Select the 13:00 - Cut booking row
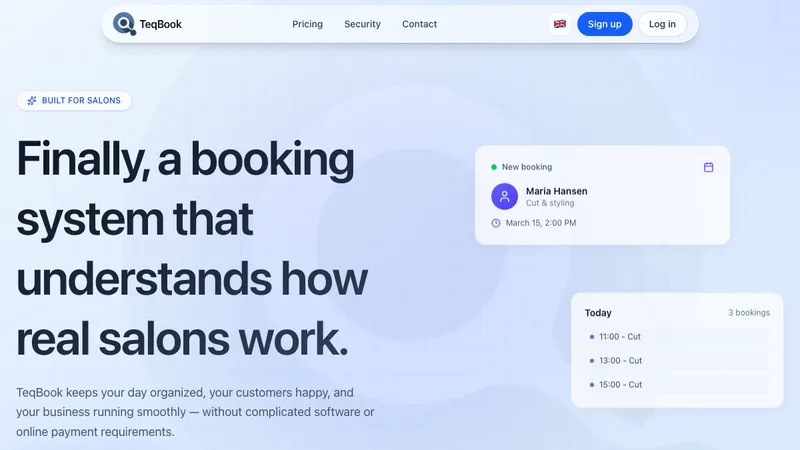Screen dimensions: 800x450 677,361
